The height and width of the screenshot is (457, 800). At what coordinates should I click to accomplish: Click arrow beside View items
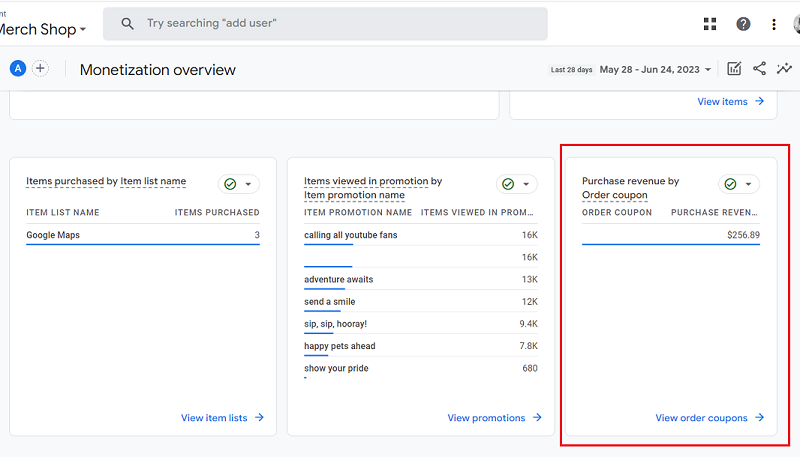(760, 101)
